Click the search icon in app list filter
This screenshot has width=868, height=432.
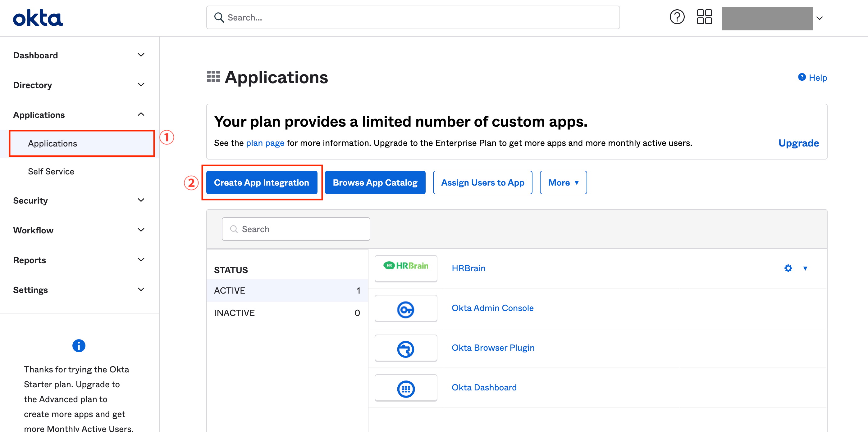234,229
